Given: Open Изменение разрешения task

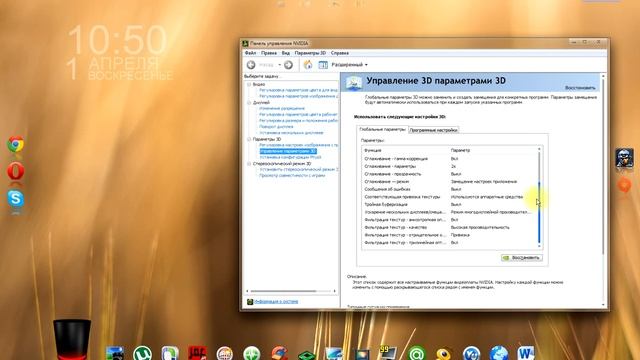Looking at the screenshot, I should pos(282,109).
